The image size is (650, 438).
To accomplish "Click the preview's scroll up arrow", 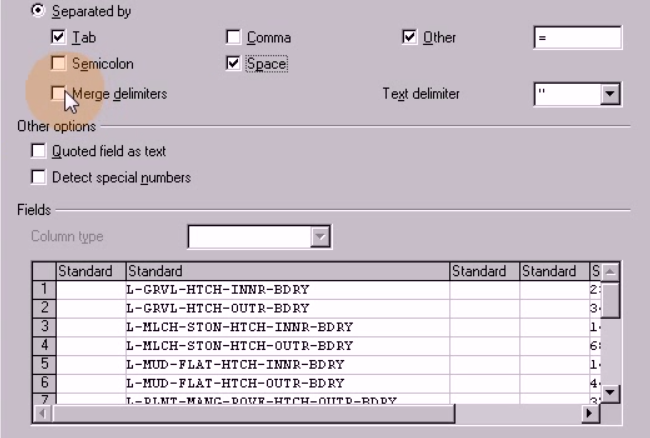I will point(610,272).
